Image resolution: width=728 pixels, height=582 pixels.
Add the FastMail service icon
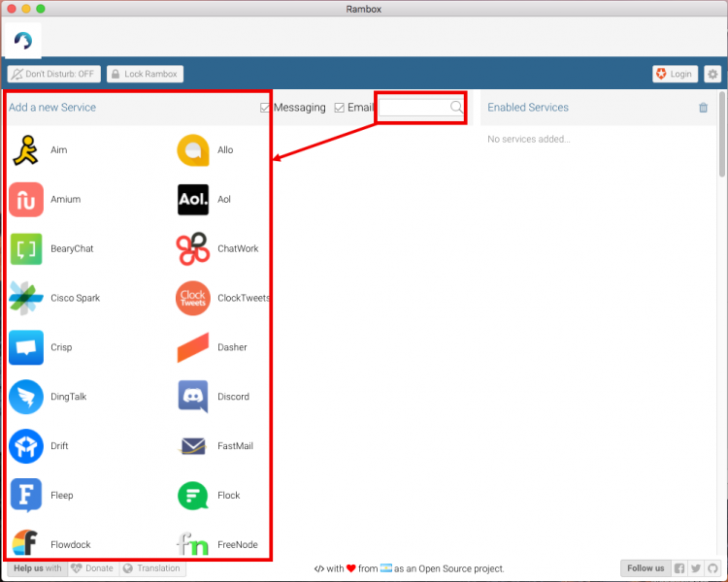click(x=193, y=446)
